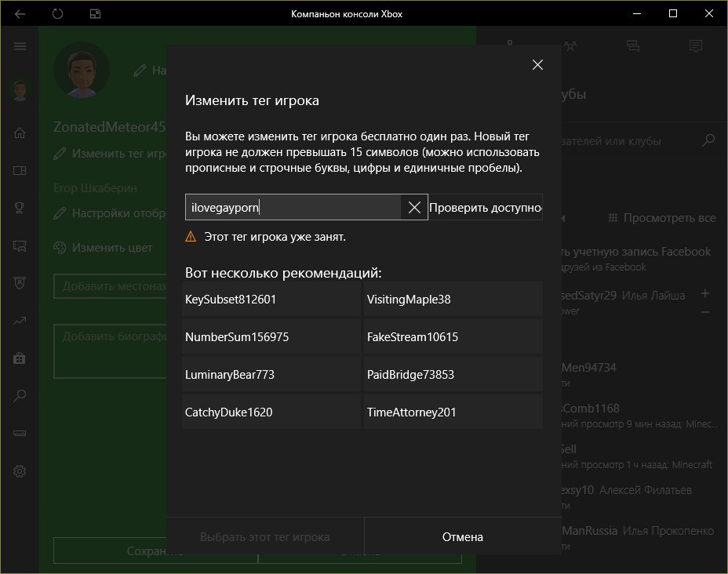The width and height of the screenshot is (728, 574).
Task: Open the Home sidebar icon
Action: click(x=20, y=133)
